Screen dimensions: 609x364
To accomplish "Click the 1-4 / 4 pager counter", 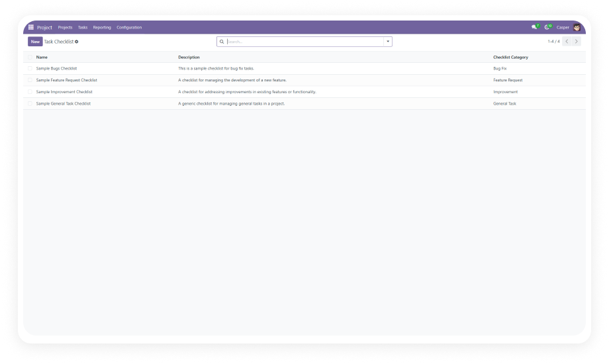I will (553, 42).
